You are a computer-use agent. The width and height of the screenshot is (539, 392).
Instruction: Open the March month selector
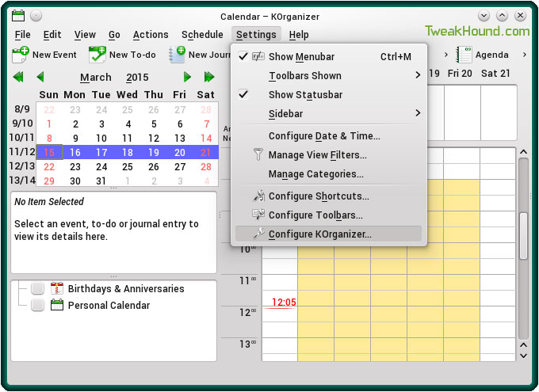tap(96, 78)
